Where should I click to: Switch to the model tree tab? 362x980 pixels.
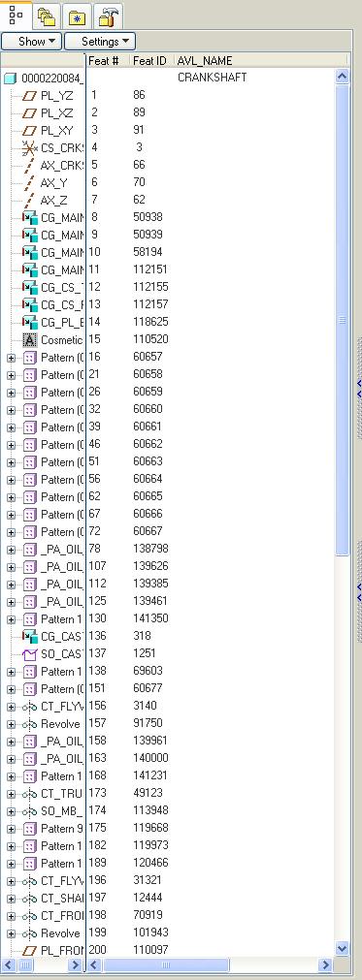pyautogui.click(x=16, y=15)
